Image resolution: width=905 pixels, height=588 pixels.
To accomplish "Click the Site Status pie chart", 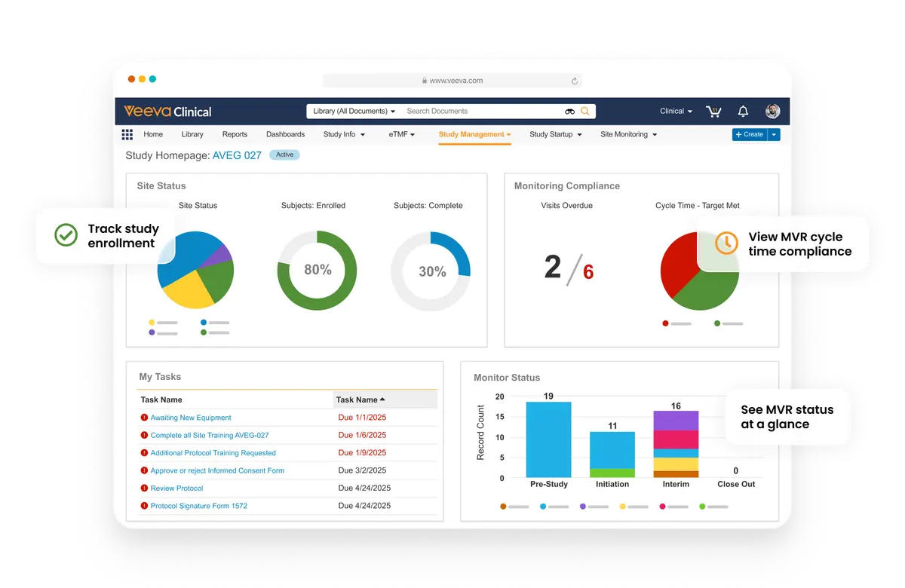I will 195,270.
